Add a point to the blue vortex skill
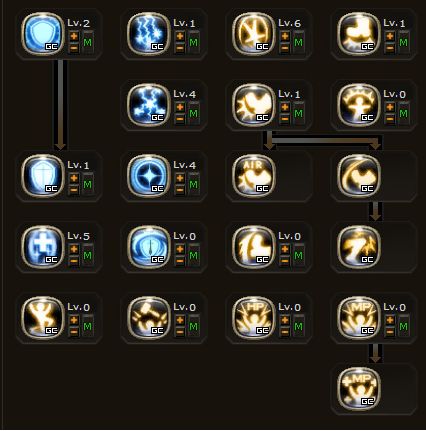426x431 pixels. [x=180, y=249]
